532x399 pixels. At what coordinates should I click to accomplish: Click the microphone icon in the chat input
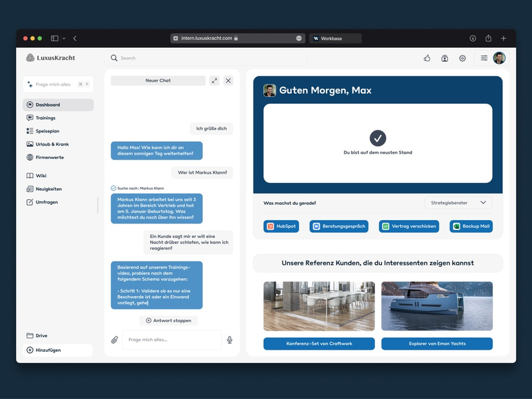(229, 340)
